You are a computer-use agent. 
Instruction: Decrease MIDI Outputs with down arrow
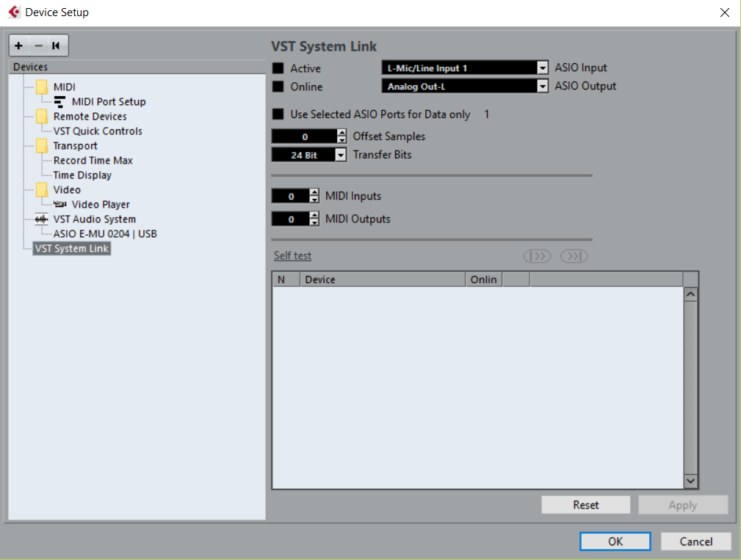[314, 222]
